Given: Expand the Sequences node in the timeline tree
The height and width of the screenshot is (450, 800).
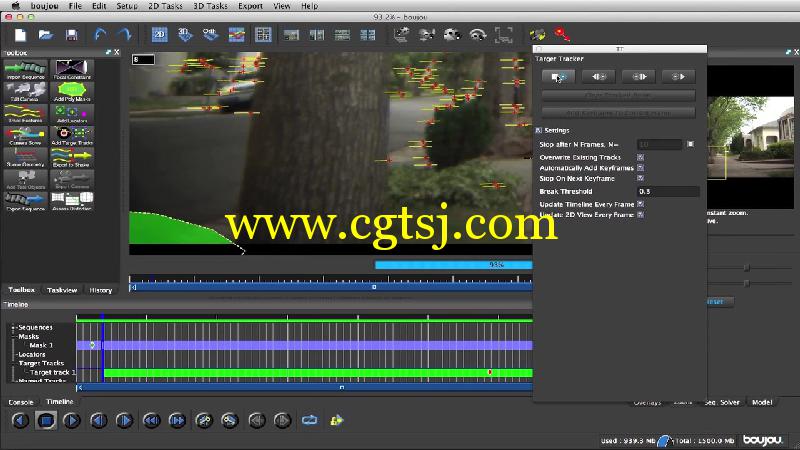Looking at the screenshot, I should (13, 328).
